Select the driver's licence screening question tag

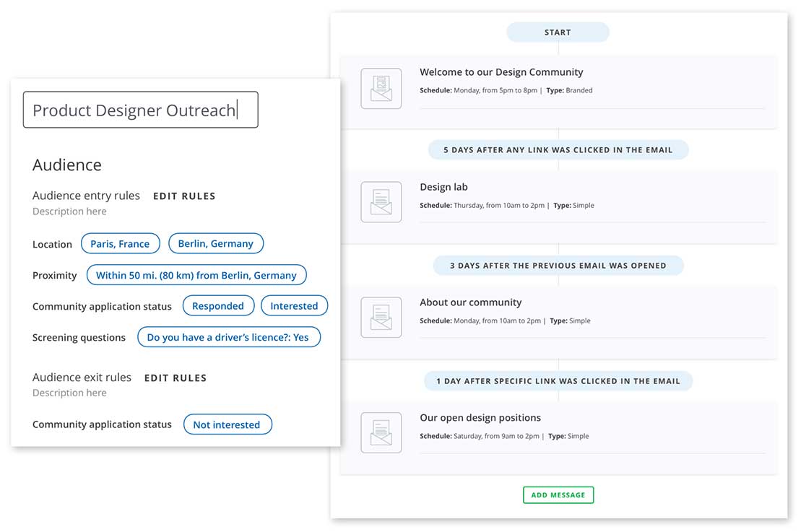click(227, 337)
